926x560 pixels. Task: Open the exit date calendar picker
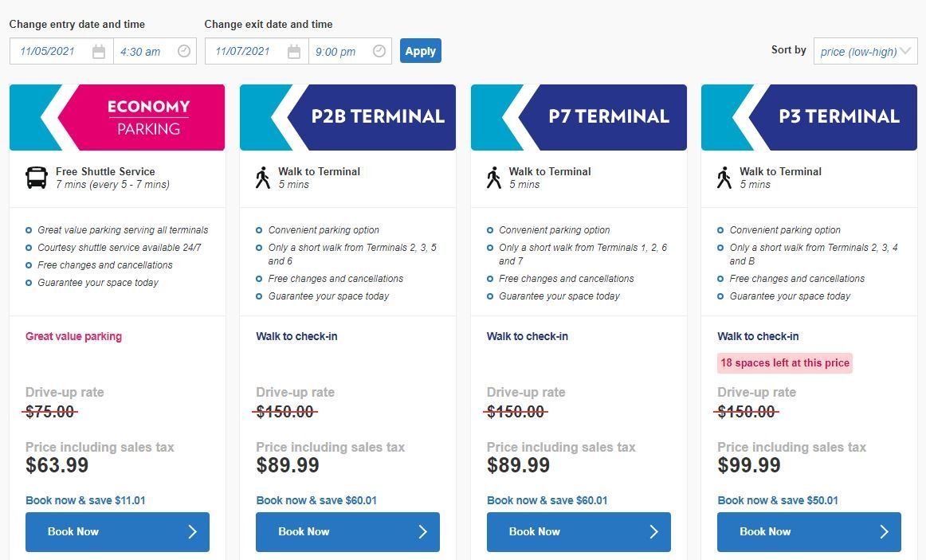click(295, 51)
